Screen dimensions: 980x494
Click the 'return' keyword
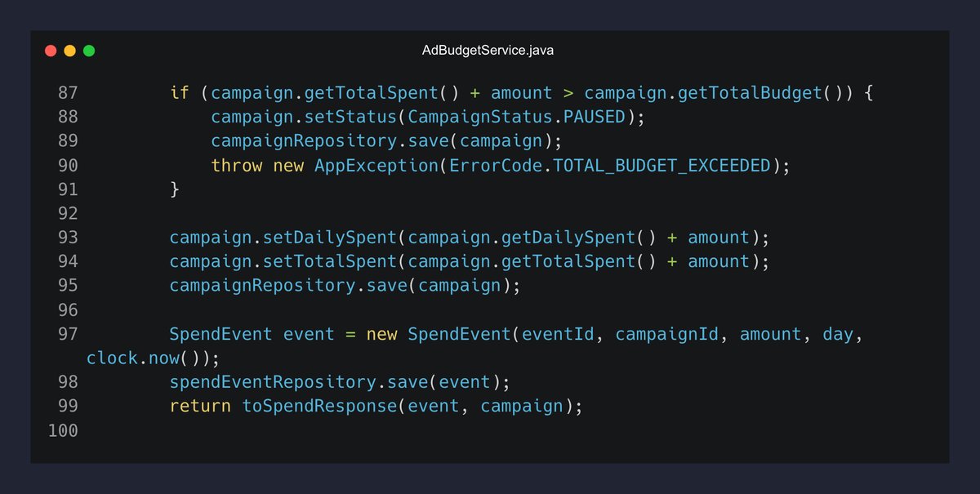200,406
